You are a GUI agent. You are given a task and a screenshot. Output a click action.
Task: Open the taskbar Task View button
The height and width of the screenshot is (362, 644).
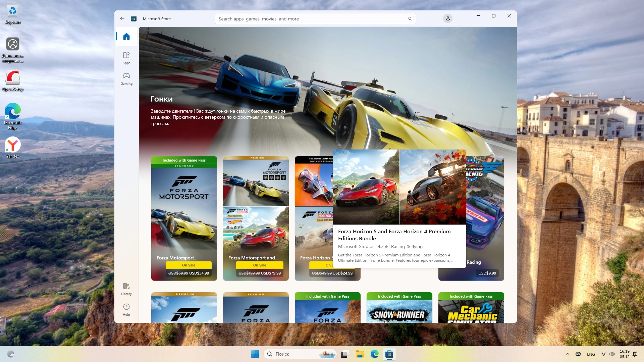(x=345, y=354)
